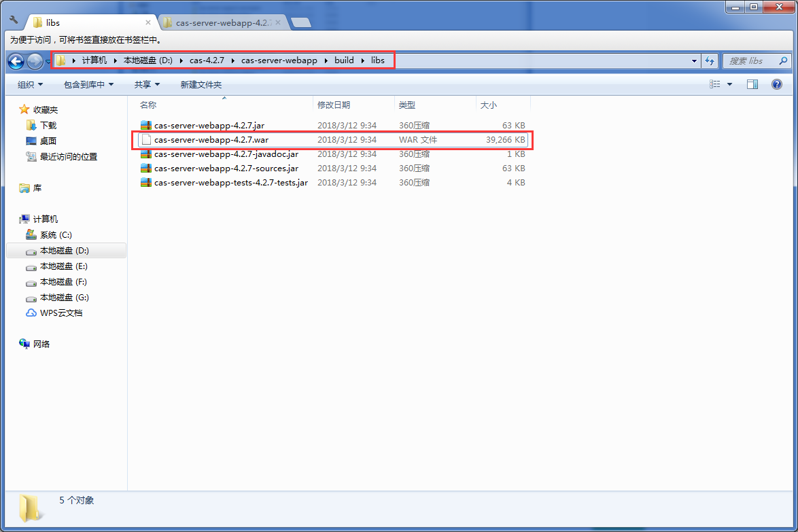
Task: Click the 新建文件夹 button
Action: [x=201, y=84]
